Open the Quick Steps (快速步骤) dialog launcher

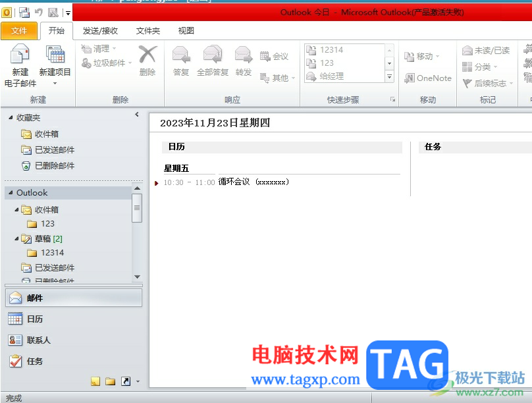(392, 99)
